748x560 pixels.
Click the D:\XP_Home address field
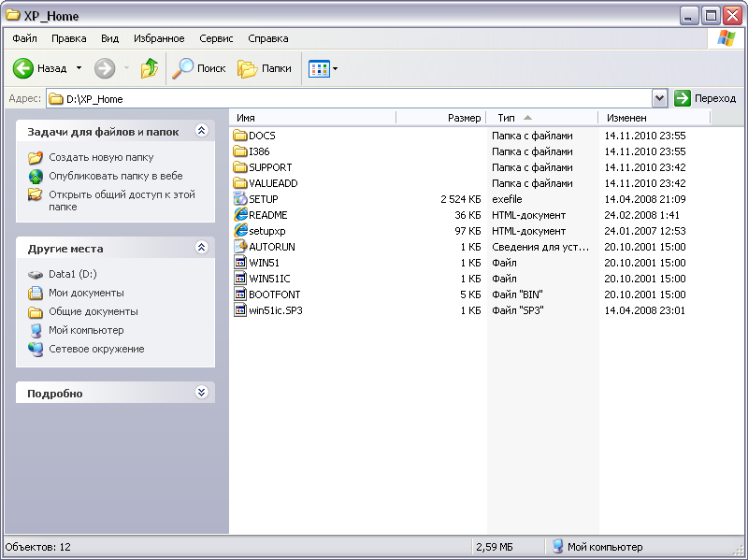click(x=349, y=99)
